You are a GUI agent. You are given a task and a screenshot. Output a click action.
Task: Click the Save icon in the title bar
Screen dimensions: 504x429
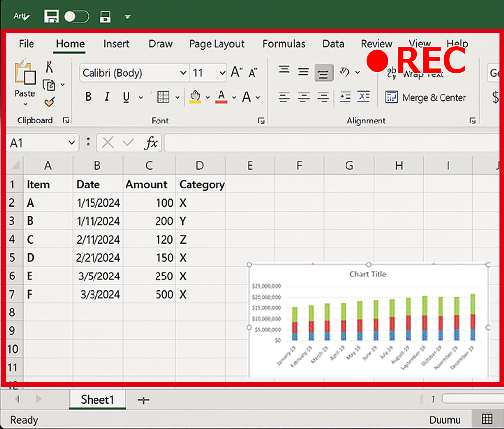pyautogui.click(x=51, y=16)
